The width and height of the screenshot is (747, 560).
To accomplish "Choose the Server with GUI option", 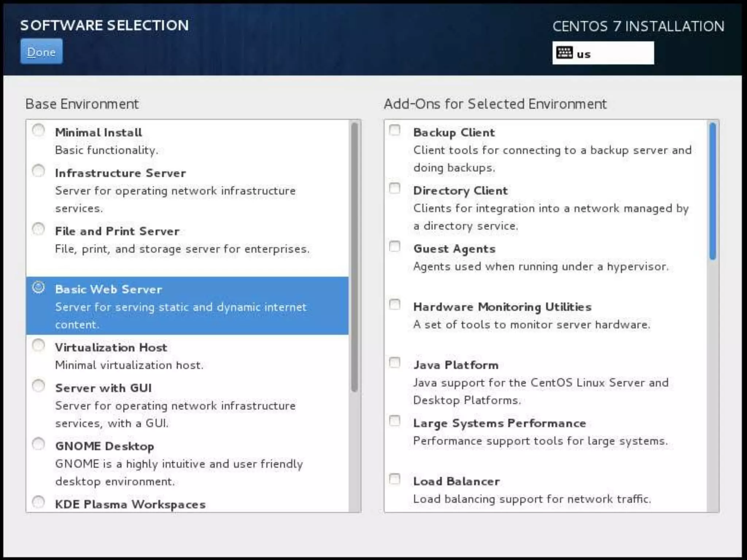I will click(x=38, y=386).
